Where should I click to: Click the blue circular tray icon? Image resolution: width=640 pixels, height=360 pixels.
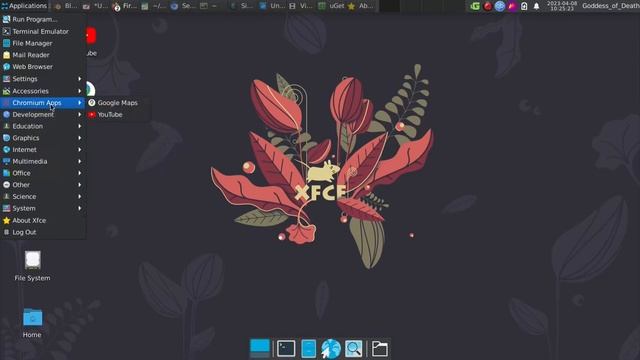point(500,6)
